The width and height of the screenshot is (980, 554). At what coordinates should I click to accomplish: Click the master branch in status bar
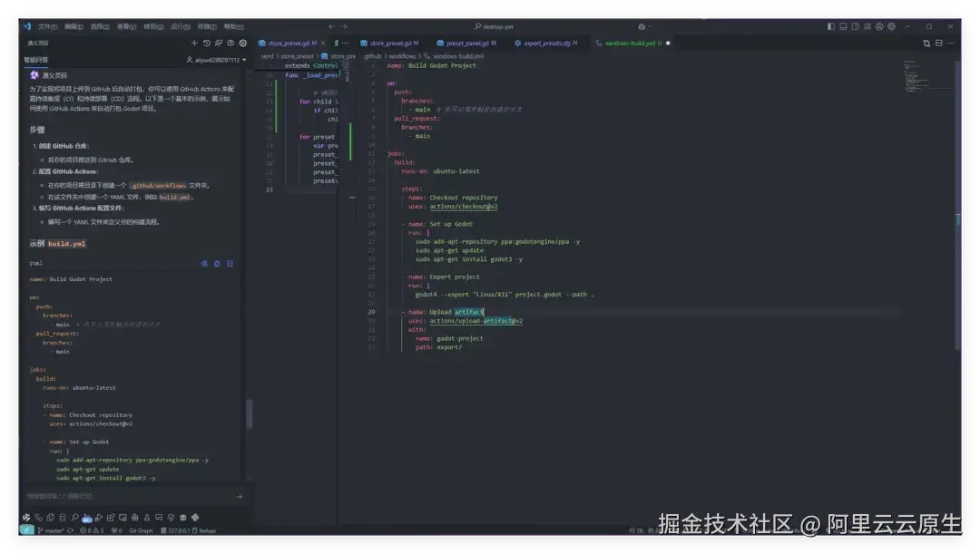coord(51,531)
